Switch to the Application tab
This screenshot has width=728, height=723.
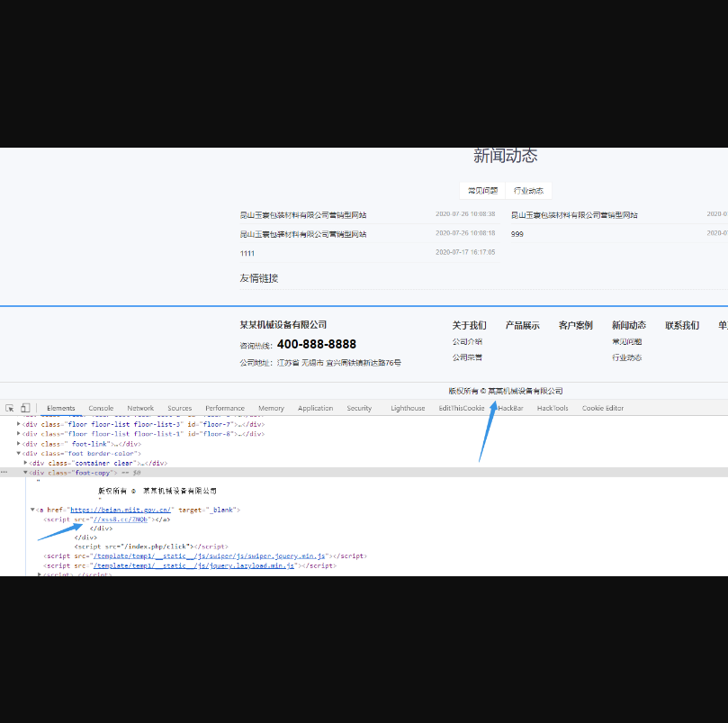(x=315, y=408)
